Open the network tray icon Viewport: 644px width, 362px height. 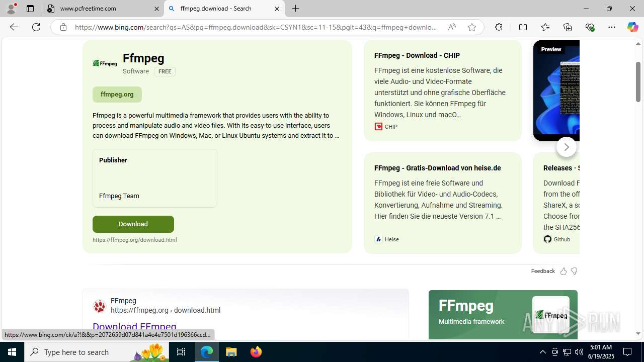click(x=567, y=352)
